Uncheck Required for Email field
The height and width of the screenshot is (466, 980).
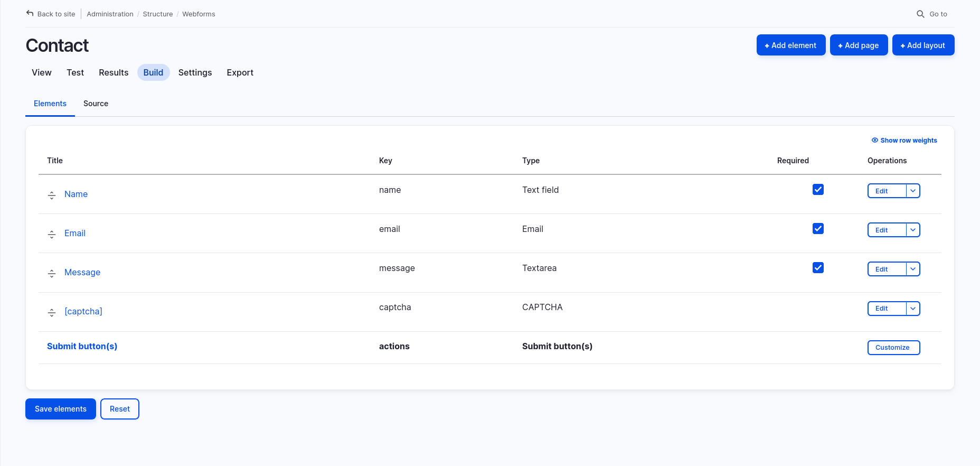(818, 229)
